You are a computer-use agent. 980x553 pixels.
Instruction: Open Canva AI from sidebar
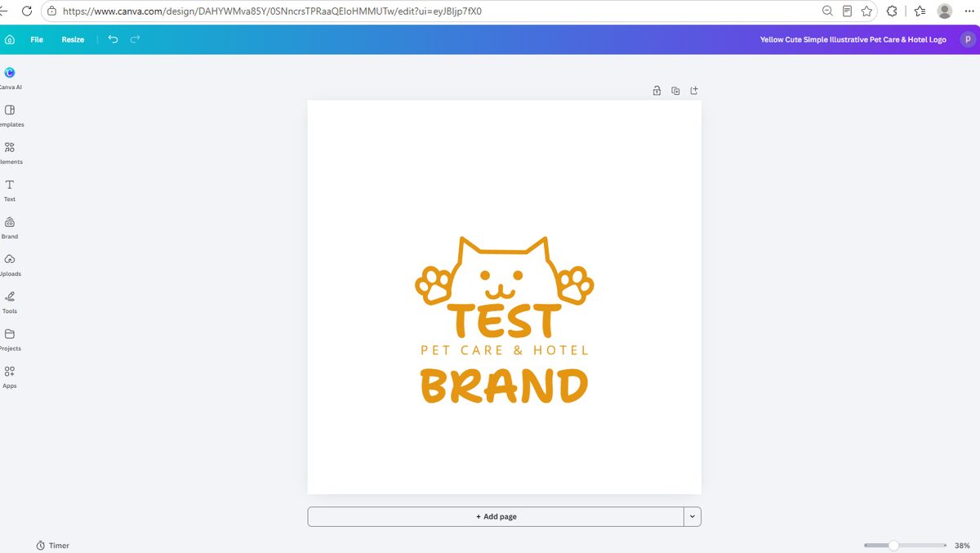(x=10, y=78)
